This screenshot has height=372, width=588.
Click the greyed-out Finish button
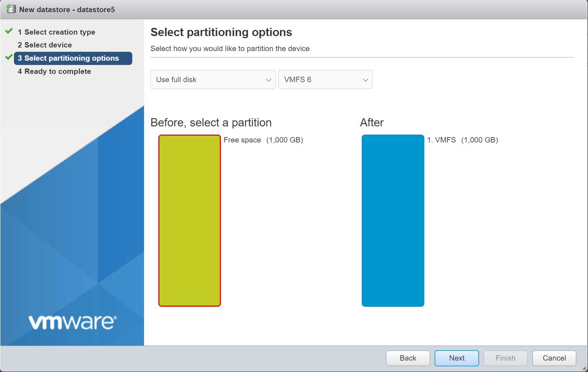pos(505,358)
